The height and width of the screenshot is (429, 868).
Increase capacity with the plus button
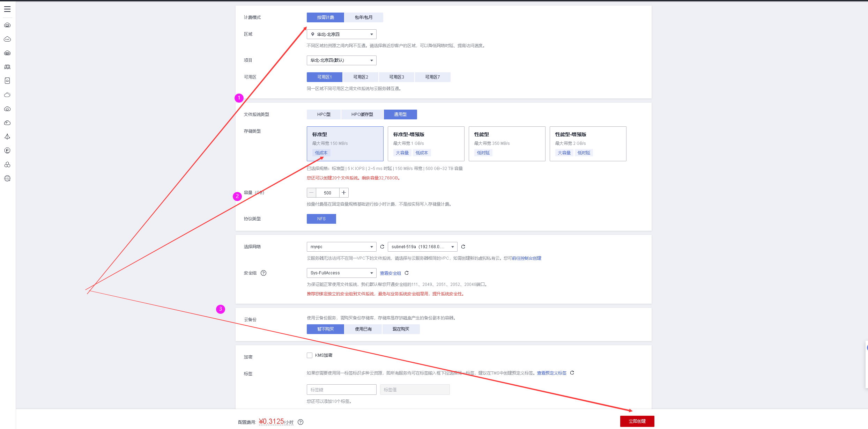[344, 193]
